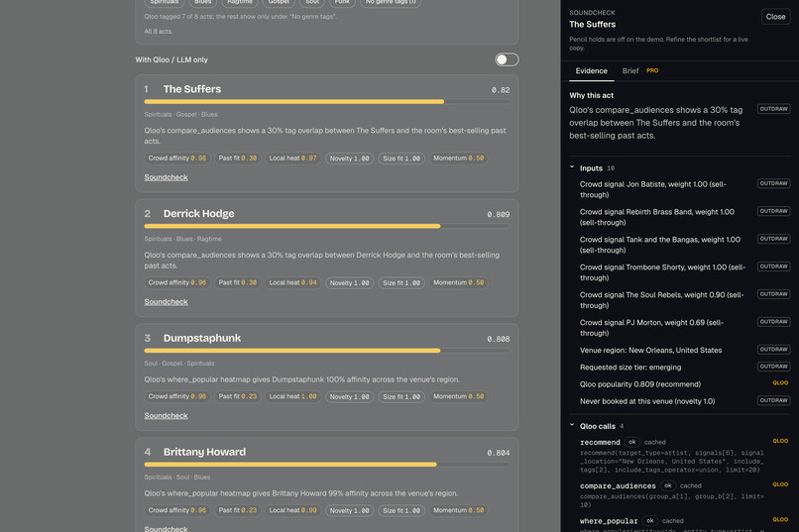Toggle the With Qloo / LLM only switch

point(507,59)
